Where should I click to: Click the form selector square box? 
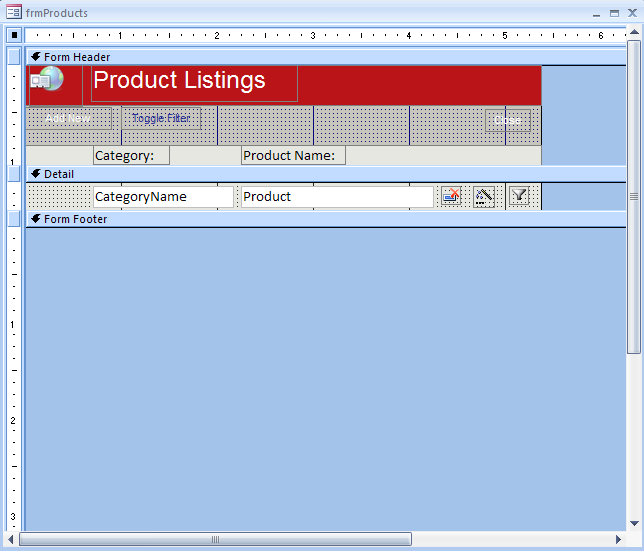point(14,35)
